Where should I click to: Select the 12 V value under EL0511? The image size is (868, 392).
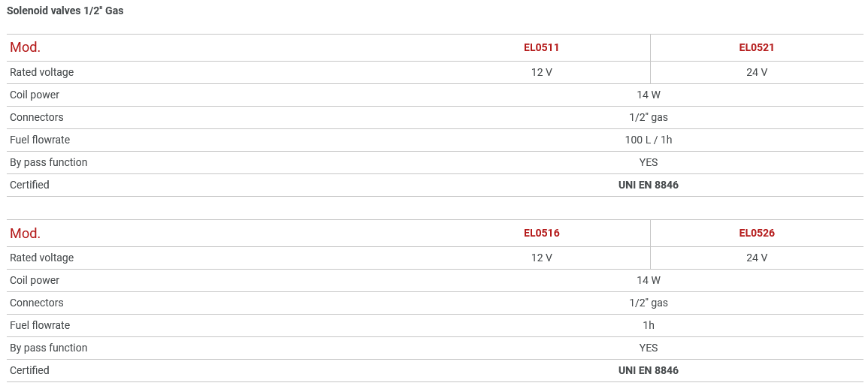coord(541,72)
